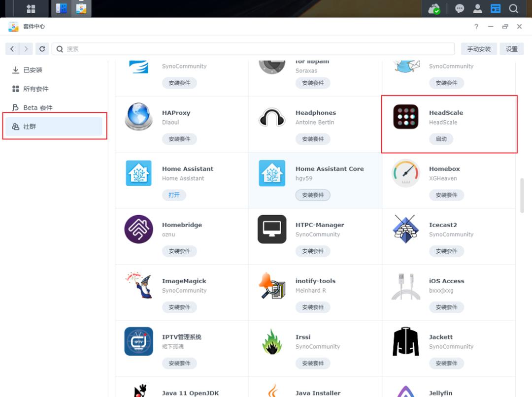Open the Beta 套件 section
532x397 pixels.
point(37,107)
